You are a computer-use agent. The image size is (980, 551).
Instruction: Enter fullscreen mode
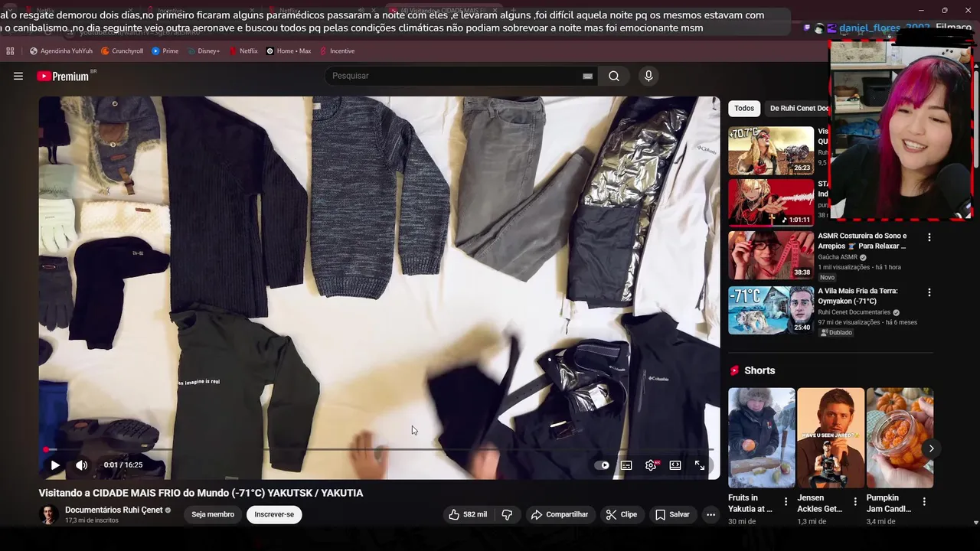(700, 465)
